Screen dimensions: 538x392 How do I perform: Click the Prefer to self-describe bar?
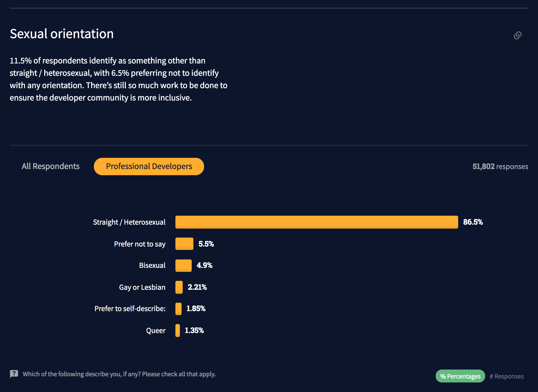pyautogui.click(x=178, y=309)
